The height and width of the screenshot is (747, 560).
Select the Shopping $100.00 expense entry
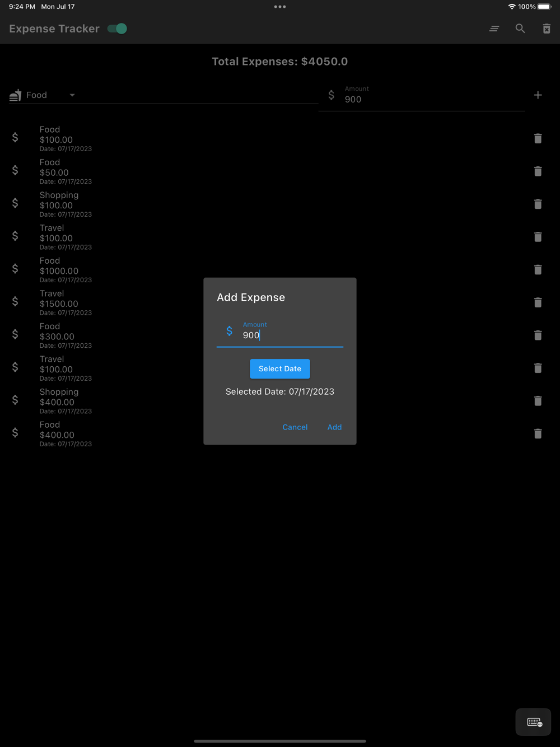point(280,204)
